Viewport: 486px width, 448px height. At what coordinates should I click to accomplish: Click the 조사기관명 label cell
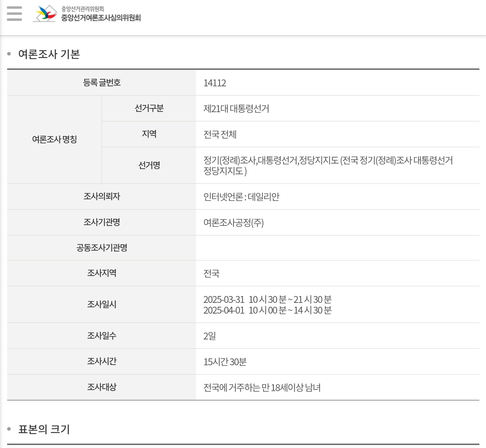[102, 222]
